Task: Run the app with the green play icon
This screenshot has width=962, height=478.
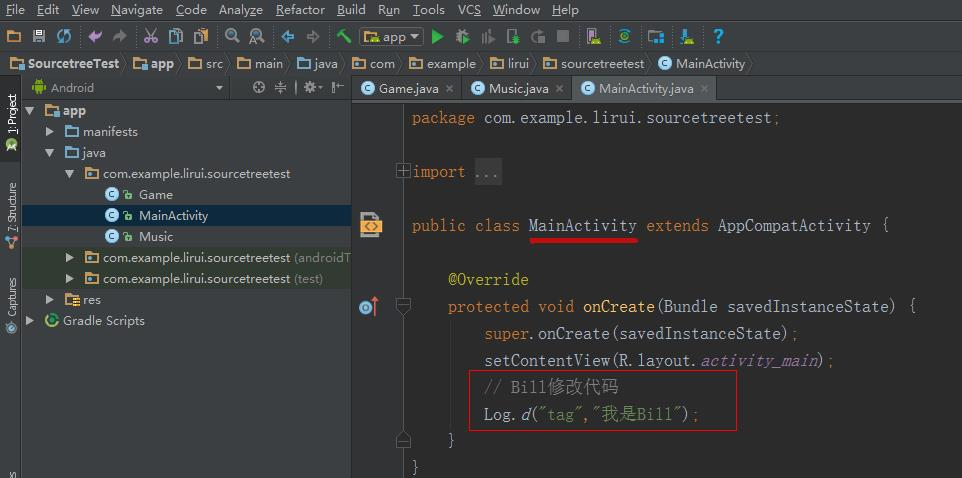Action: [437, 37]
